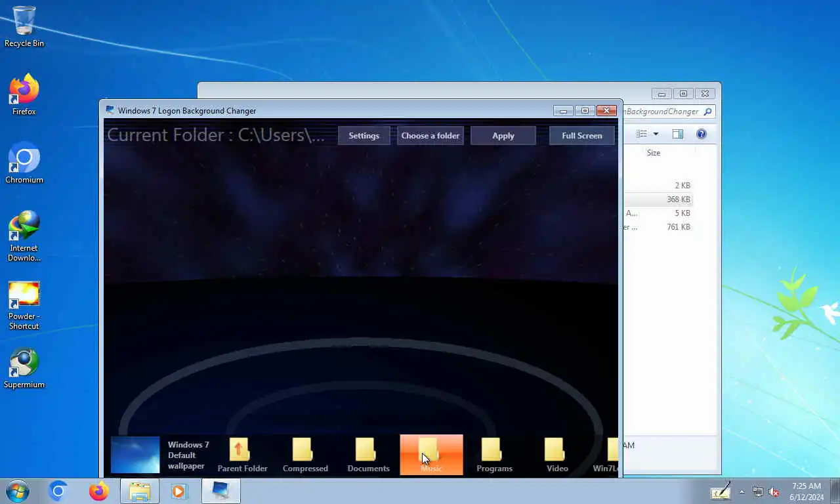Show hidden system tray icons
This screenshot has width=840, height=504.
[x=742, y=492]
